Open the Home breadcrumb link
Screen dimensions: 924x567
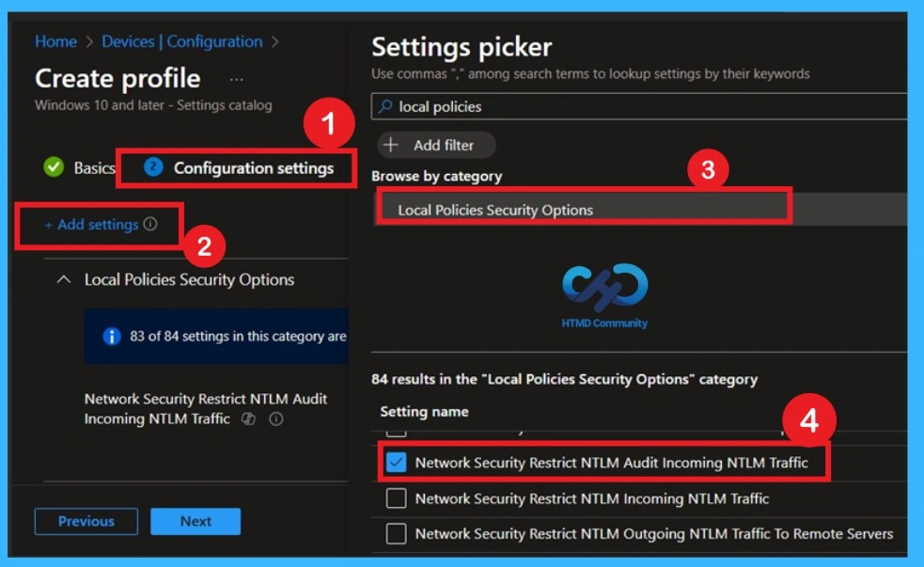(x=55, y=41)
